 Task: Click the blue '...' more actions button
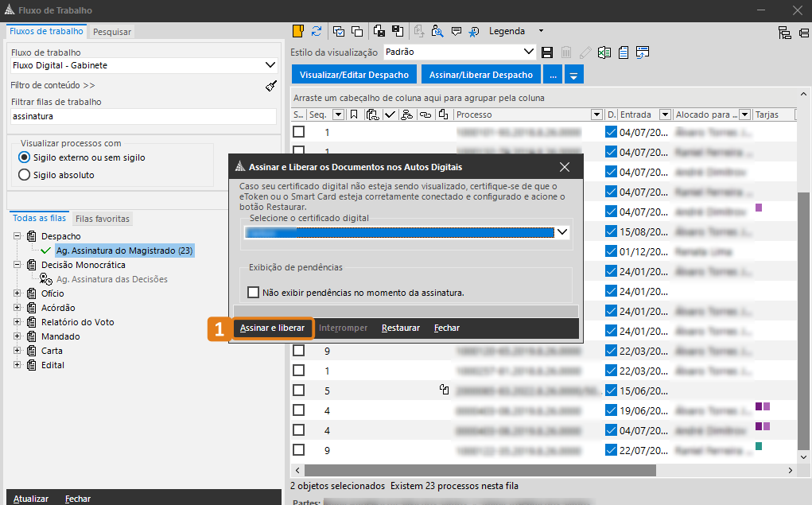click(x=553, y=75)
